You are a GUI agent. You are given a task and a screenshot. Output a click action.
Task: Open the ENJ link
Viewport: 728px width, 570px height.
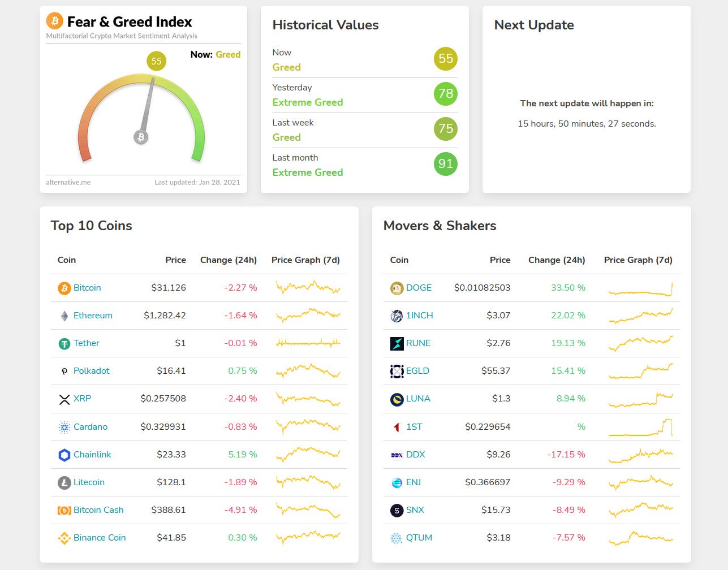tap(413, 482)
